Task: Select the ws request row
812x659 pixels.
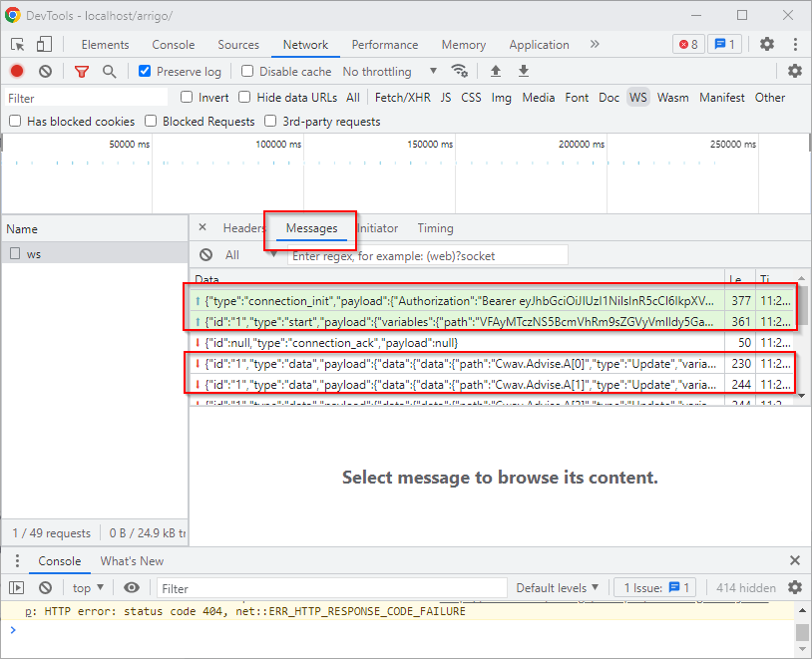Action: (95, 253)
